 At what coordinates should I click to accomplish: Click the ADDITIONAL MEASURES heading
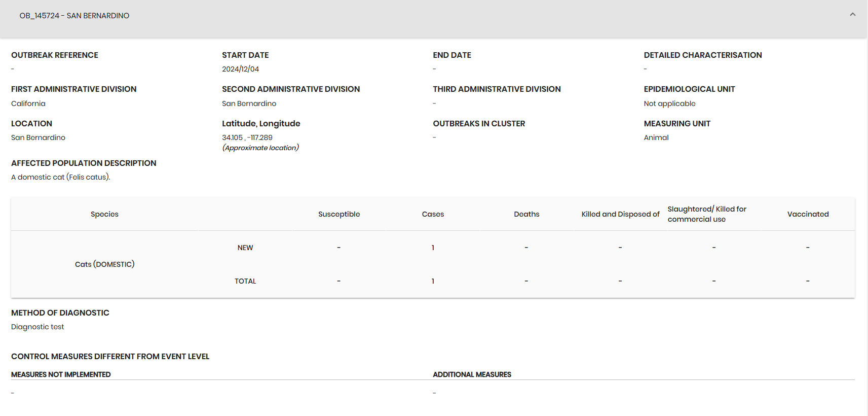pos(472,374)
